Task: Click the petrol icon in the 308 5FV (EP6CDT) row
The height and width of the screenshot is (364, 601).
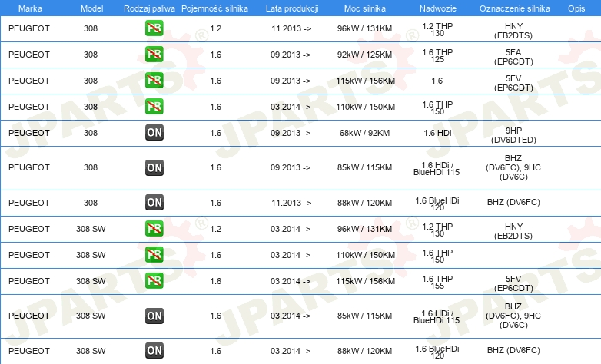Action: click(154, 81)
